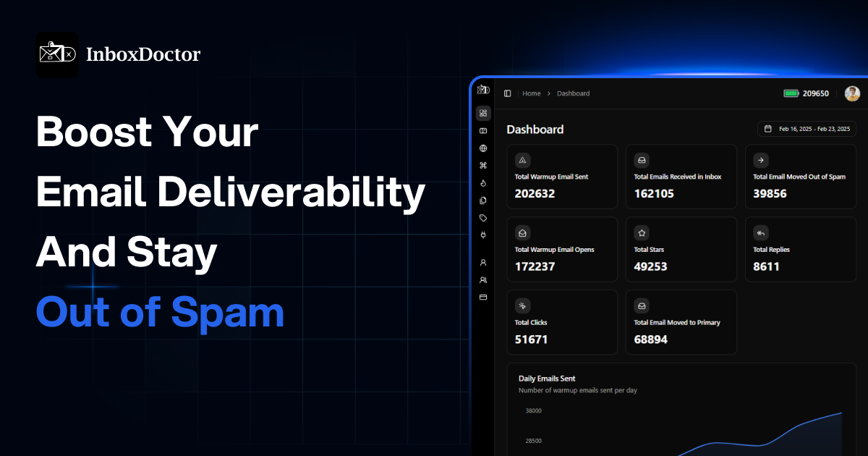Click the blue Out of Spam headline text
Viewport: 868px width, 456px height.
pyautogui.click(x=160, y=313)
